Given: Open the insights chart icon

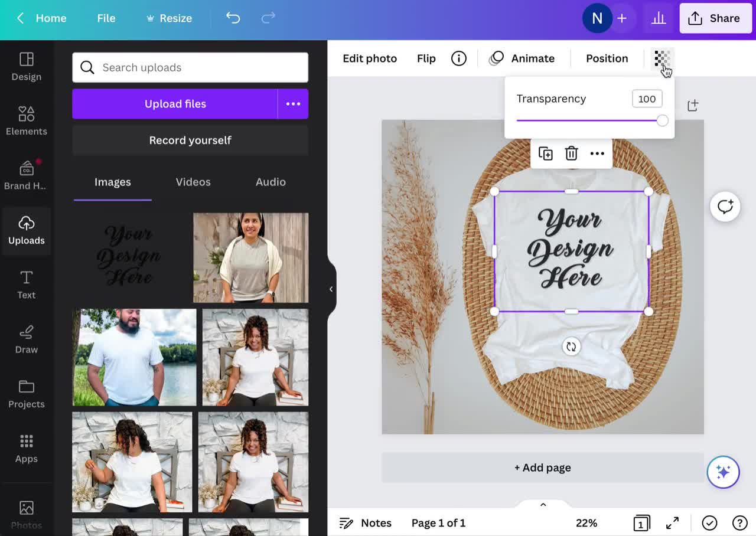Looking at the screenshot, I should pos(659,18).
